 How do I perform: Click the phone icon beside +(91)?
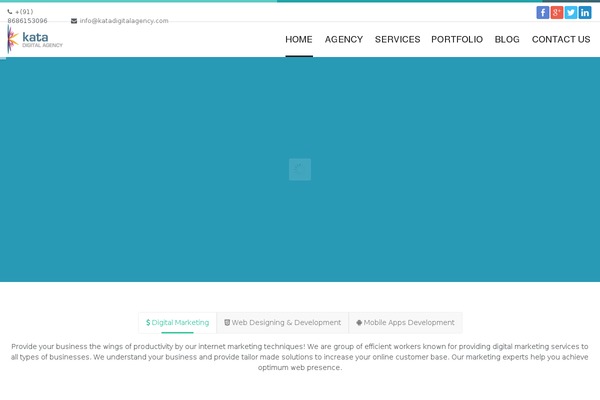click(10, 12)
